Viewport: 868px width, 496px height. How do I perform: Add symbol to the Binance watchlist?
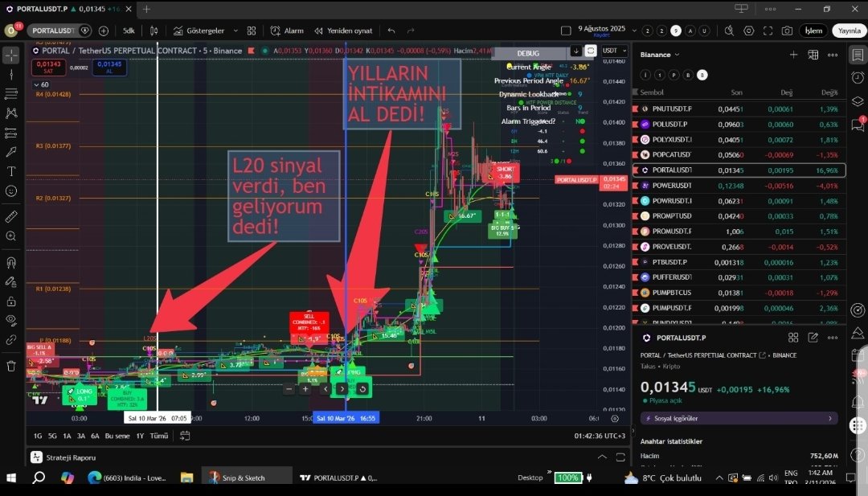pos(793,55)
